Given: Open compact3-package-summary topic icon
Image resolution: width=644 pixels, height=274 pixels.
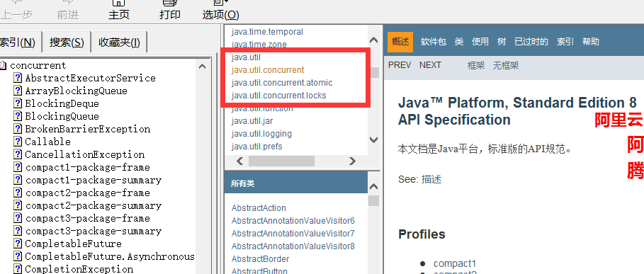Looking at the screenshot, I should pos(17,231).
